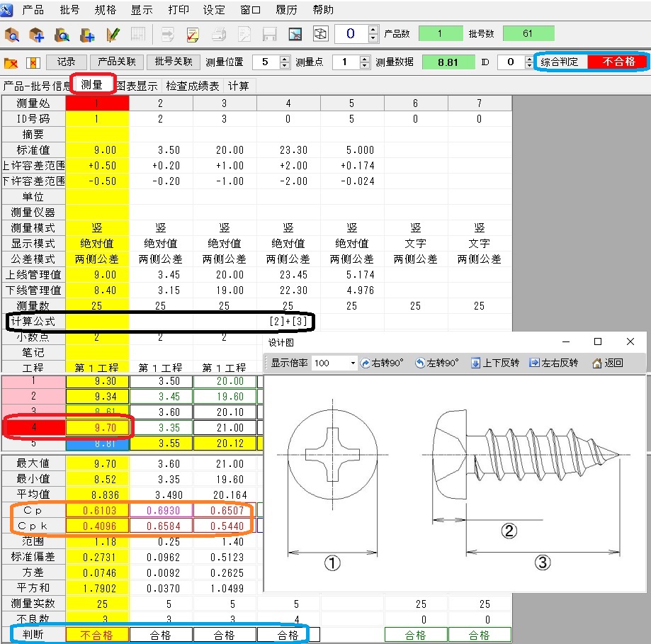
Task: Click the green 测量数据 field showing 8.81
Action: pyautogui.click(x=448, y=62)
